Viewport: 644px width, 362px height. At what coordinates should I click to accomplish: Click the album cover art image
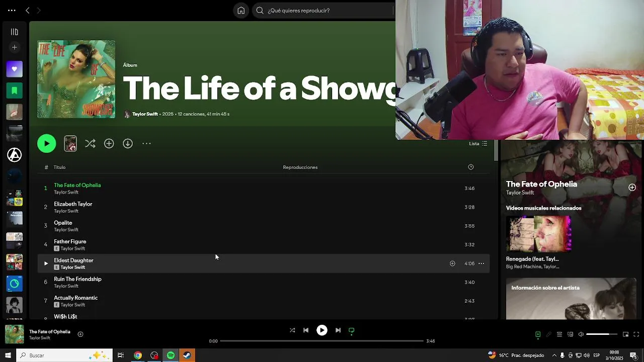(76, 79)
